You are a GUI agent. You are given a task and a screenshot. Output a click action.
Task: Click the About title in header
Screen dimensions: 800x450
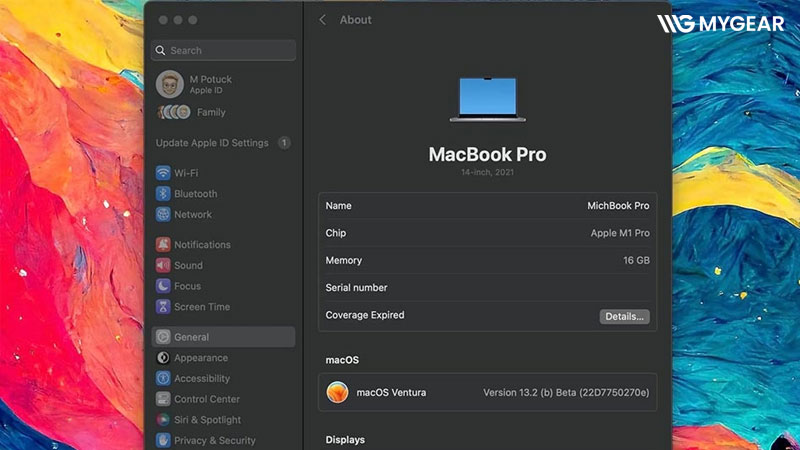pos(356,20)
